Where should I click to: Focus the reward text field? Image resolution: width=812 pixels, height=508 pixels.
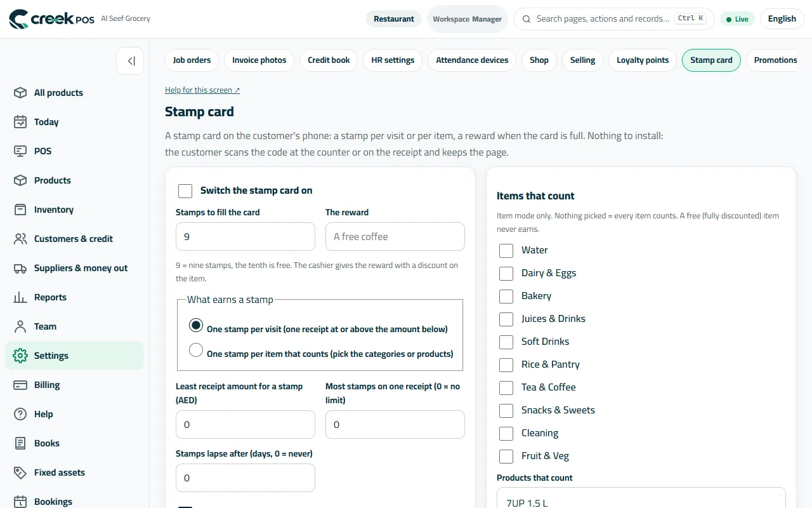pyautogui.click(x=395, y=236)
